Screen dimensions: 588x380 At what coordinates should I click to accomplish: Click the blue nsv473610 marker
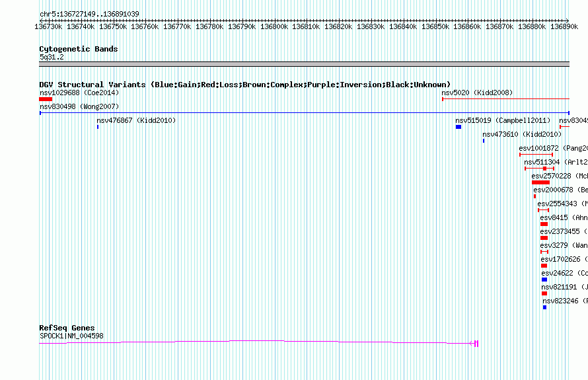tap(484, 141)
